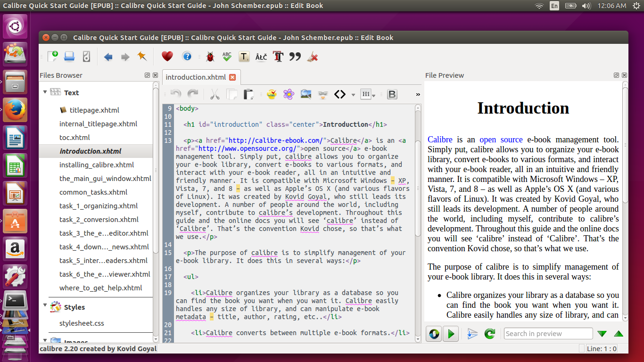644x362 pixels.
Task: Click the HTML fix icon with checkmark
Action: (272, 94)
